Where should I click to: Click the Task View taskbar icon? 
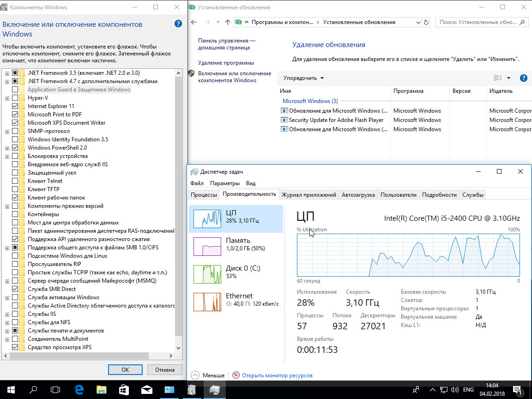pyautogui.click(x=55, y=390)
